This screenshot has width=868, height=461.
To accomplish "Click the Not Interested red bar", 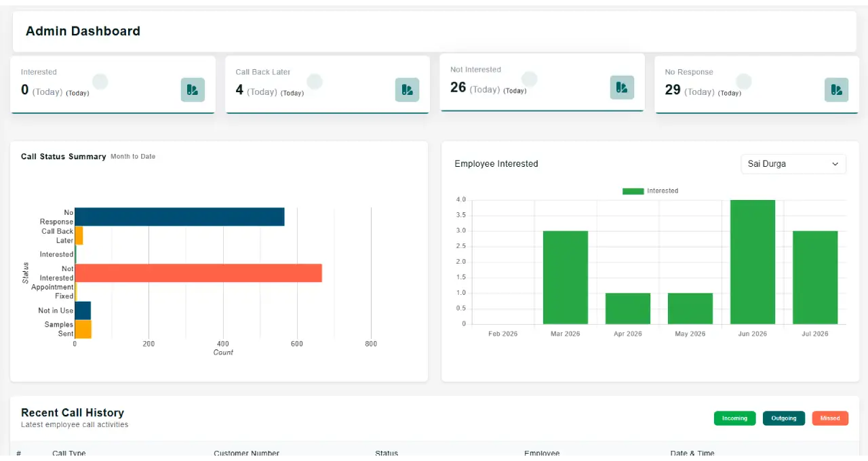I will (198, 273).
